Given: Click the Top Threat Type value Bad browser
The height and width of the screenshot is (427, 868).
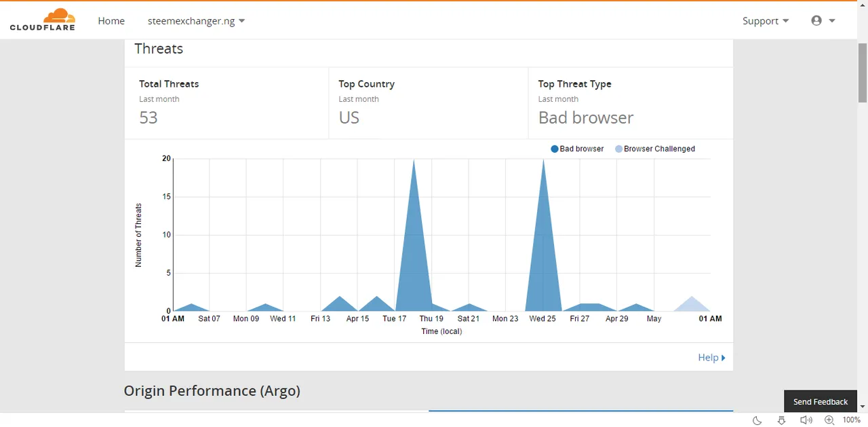Looking at the screenshot, I should [x=586, y=117].
